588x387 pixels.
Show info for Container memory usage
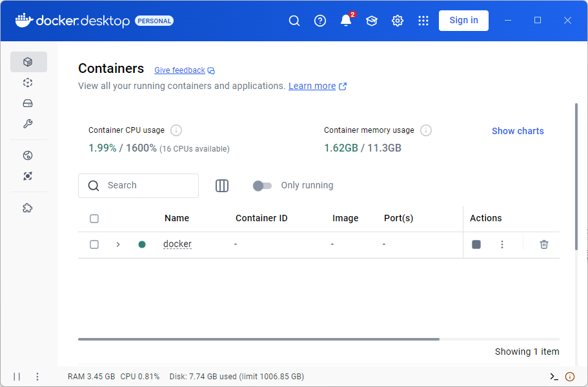(x=426, y=130)
